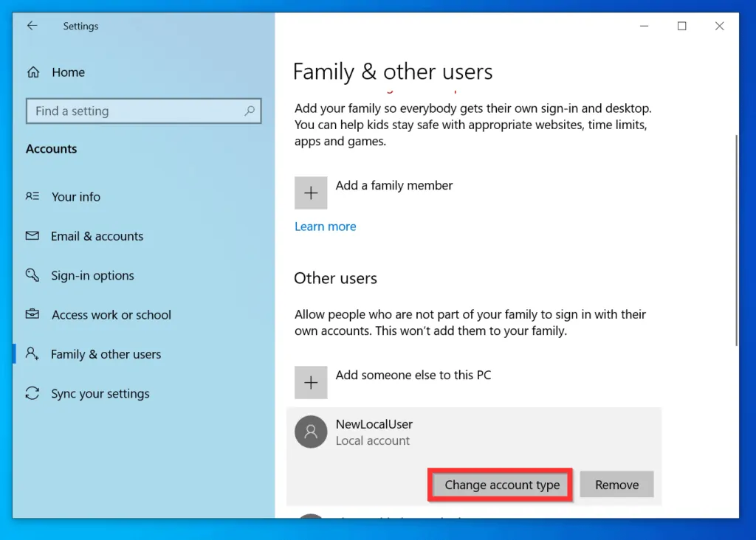Click the Other users heading
Image resolution: width=756 pixels, height=540 pixels.
point(336,278)
